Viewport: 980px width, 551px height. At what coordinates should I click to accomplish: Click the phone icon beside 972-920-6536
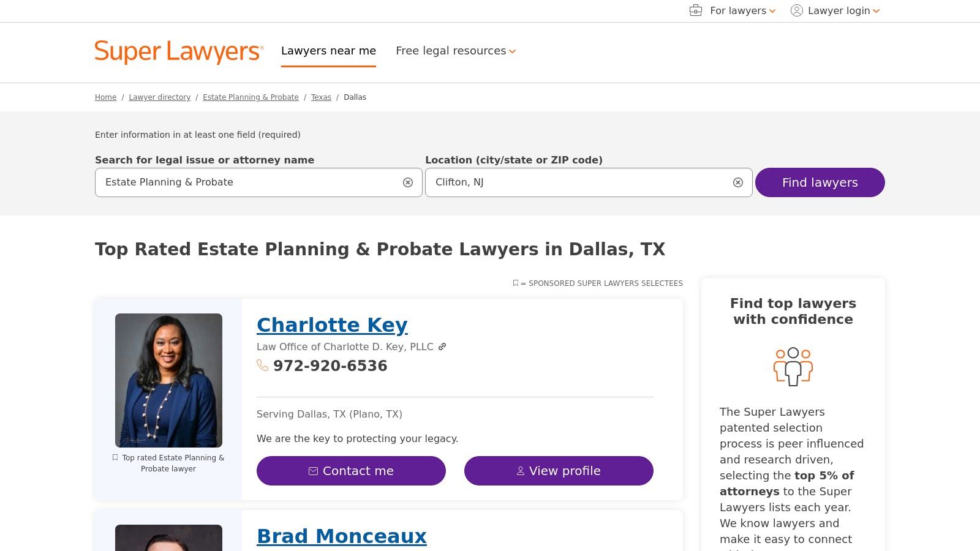tap(263, 365)
